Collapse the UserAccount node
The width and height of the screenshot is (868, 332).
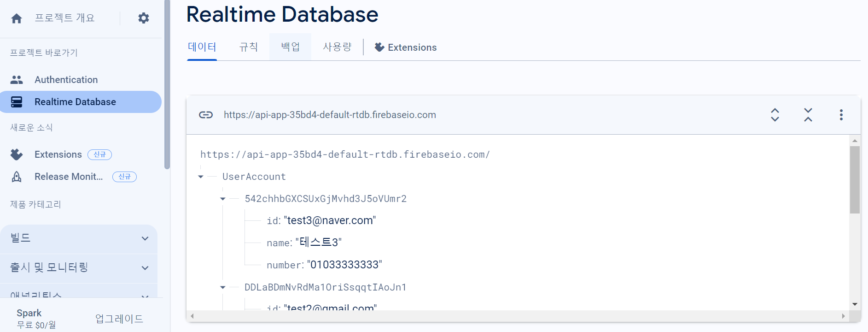point(201,177)
